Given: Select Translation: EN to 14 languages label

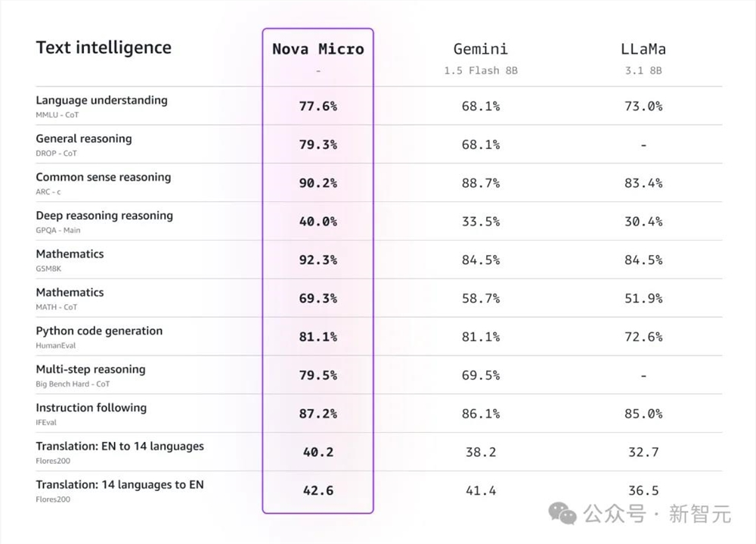Looking at the screenshot, I should click(120, 446).
